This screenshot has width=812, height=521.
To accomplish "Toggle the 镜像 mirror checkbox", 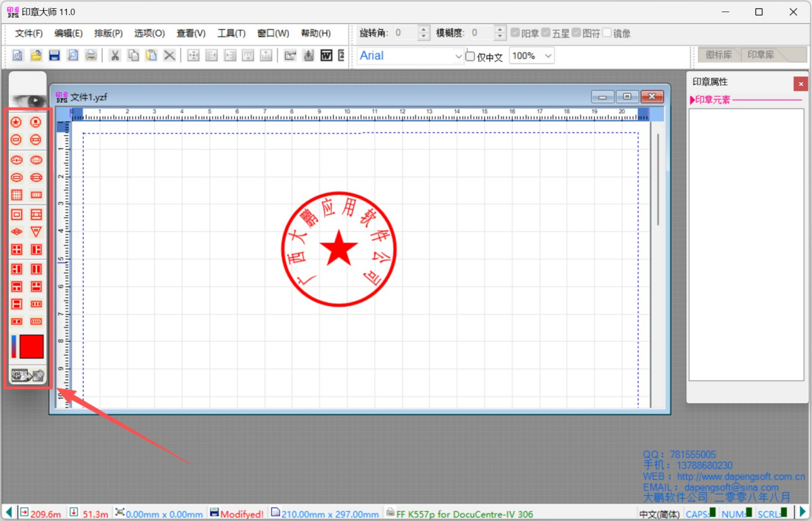I will point(607,32).
